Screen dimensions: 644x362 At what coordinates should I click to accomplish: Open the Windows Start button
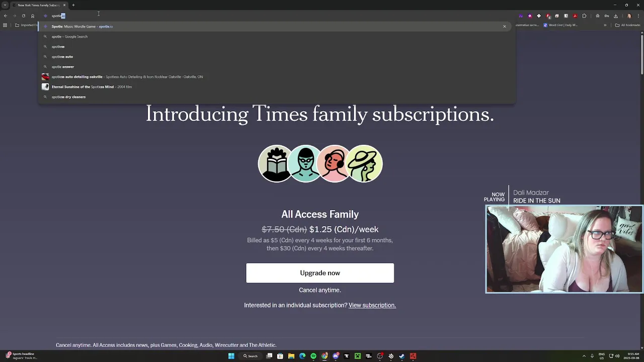coord(231,356)
